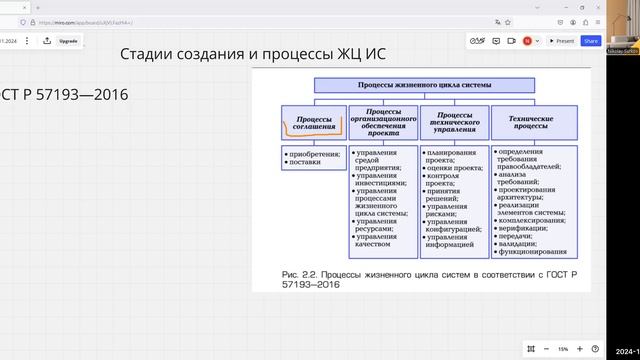The width and height of the screenshot is (640, 360).
Task: Expand the collaborators dropdown arrow
Action: 537,41
